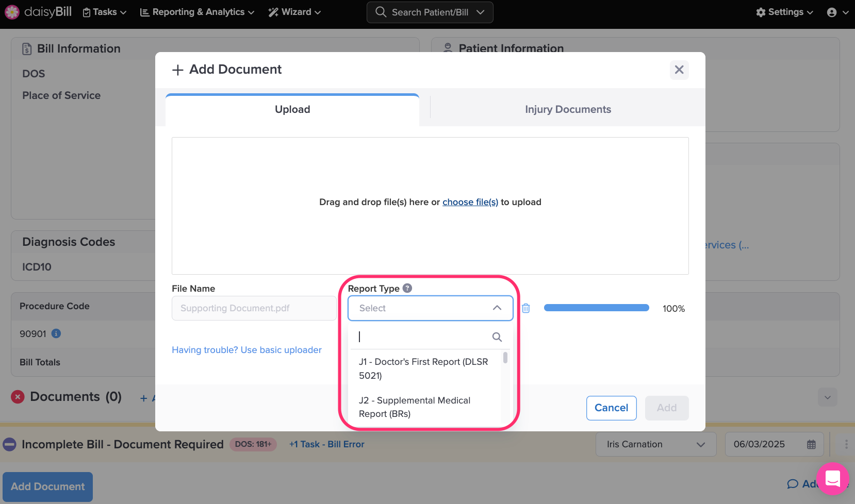The height and width of the screenshot is (504, 855).
Task: Click Cancel button in dialog
Action: [611, 408]
